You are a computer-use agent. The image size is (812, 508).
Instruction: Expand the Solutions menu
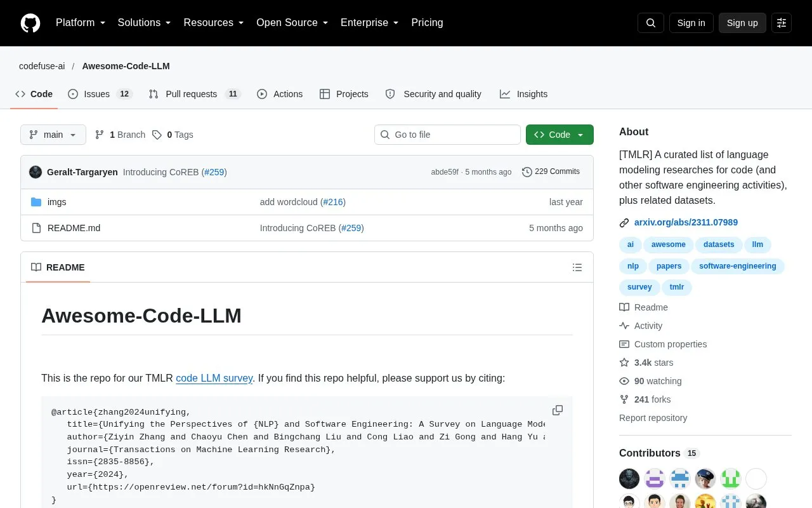tap(145, 23)
